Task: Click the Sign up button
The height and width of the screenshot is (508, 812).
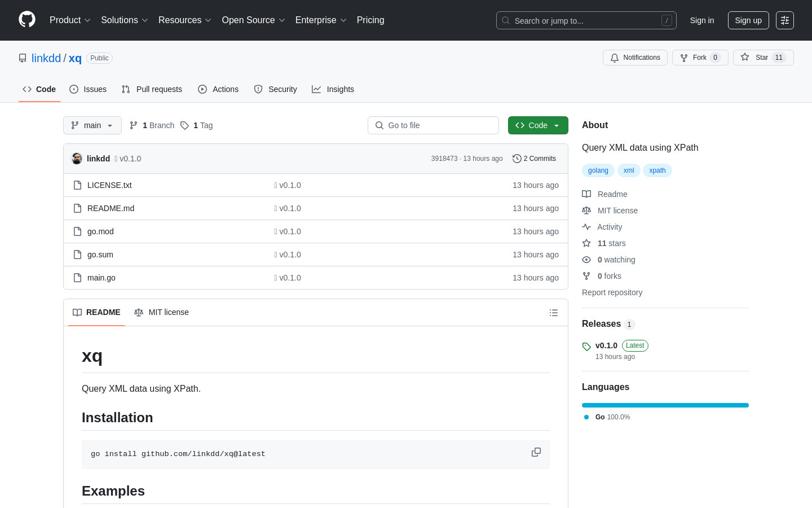Action: (x=748, y=20)
